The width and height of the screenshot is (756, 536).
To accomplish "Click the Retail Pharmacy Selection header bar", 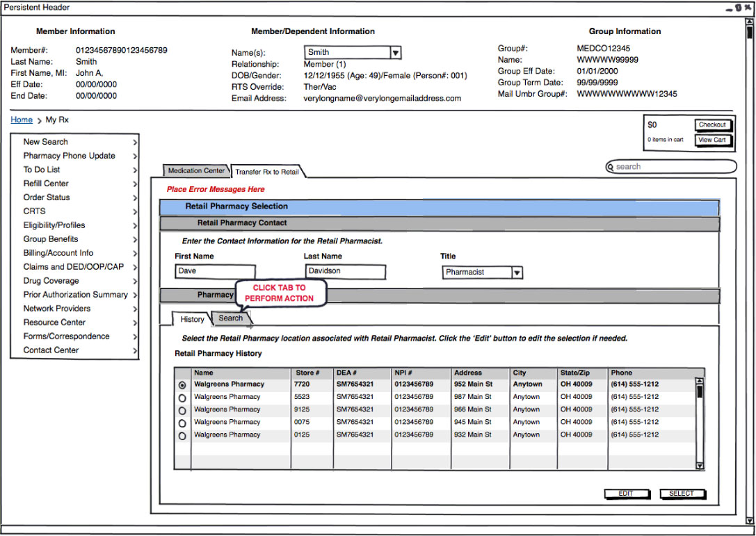I will [440, 206].
